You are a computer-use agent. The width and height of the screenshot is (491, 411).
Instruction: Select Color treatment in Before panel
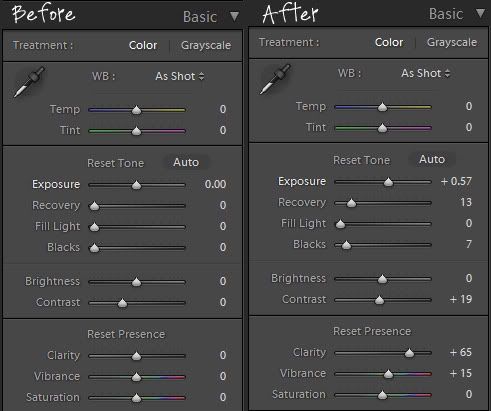point(143,45)
